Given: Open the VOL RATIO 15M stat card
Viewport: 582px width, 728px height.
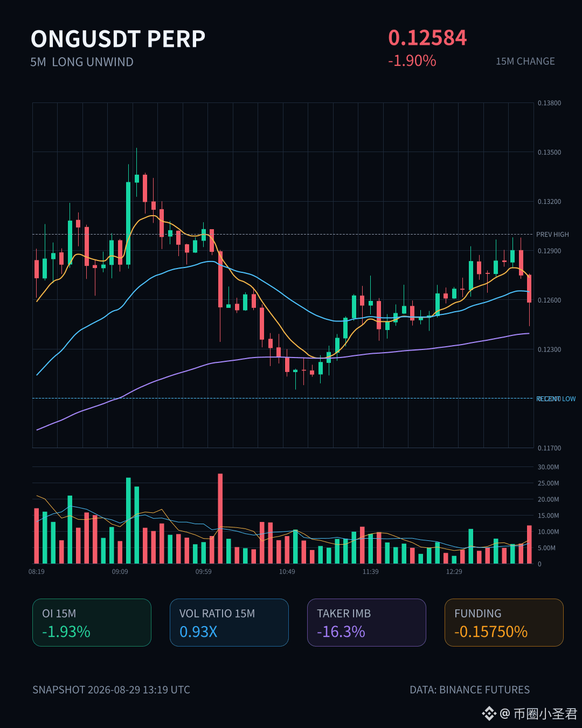Looking at the screenshot, I should (x=229, y=622).
